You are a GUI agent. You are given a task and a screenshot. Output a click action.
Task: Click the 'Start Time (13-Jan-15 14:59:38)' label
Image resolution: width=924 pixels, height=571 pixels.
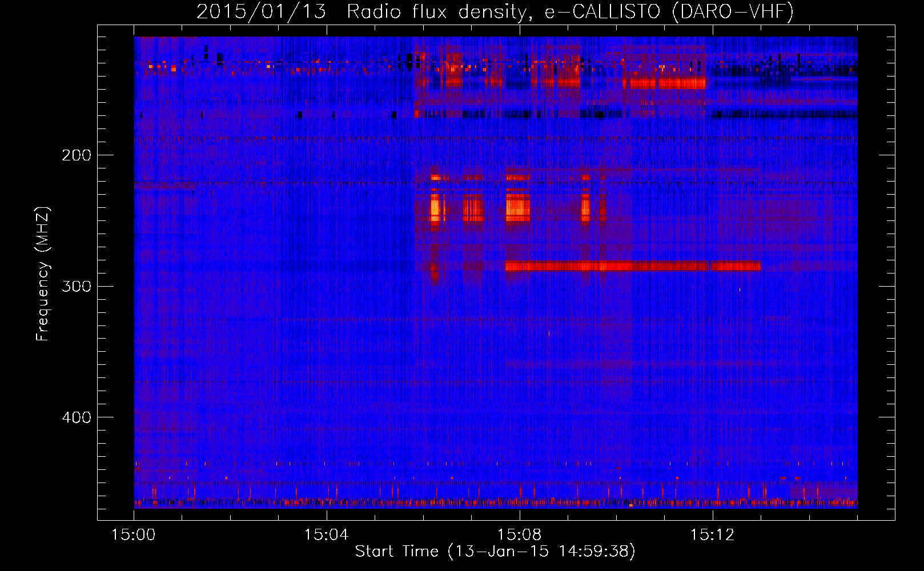click(495, 552)
